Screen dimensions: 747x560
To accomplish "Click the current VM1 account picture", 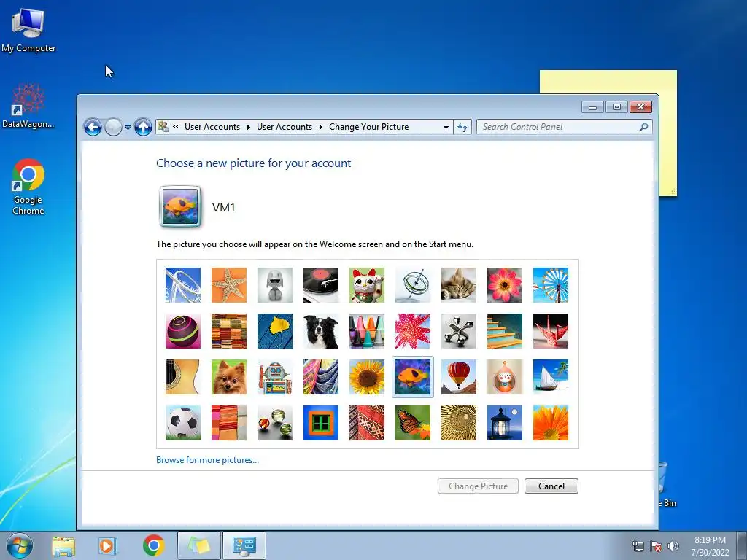I will 180,206.
